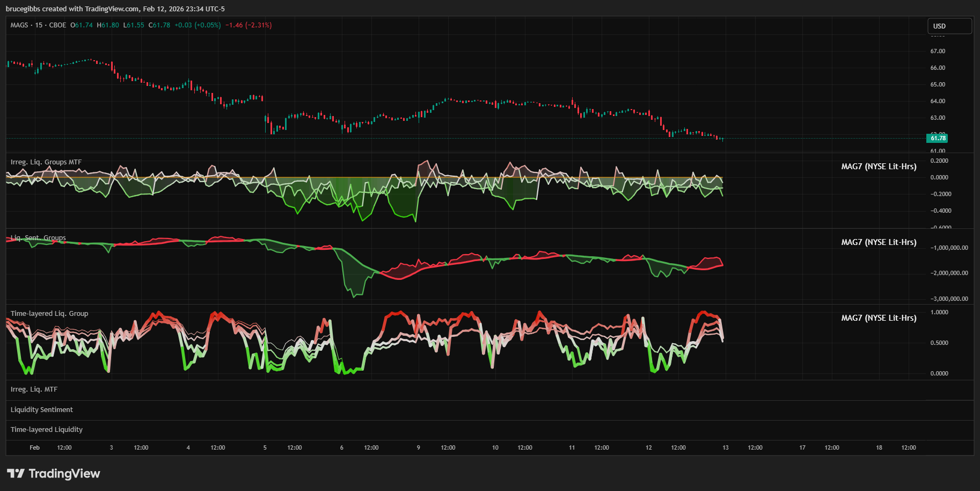Click the Feb label on the time axis
This screenshot has width=980, height=491.
coord(35,447)
